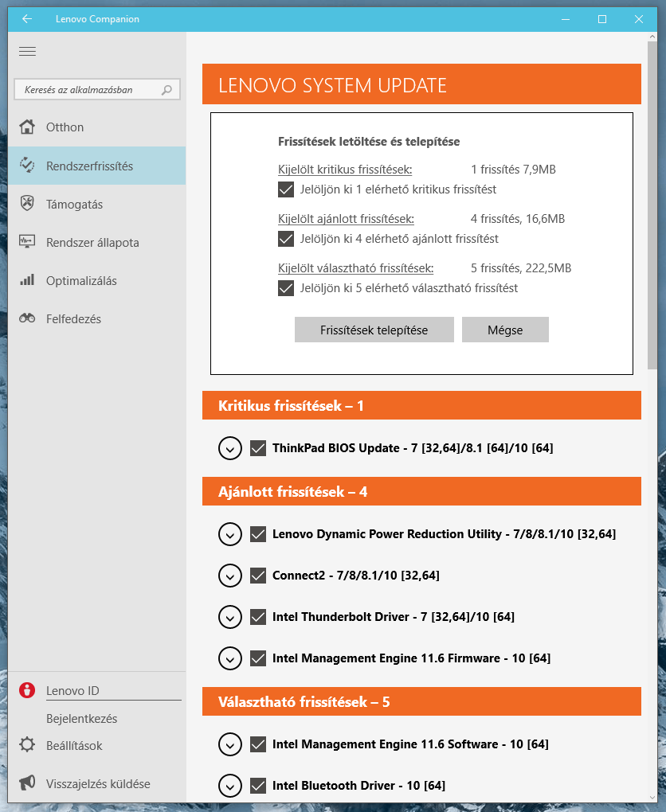Click the 5 frissítés, 222,5MB value
Screen dimensions: 666x812
tap(521, 268)
